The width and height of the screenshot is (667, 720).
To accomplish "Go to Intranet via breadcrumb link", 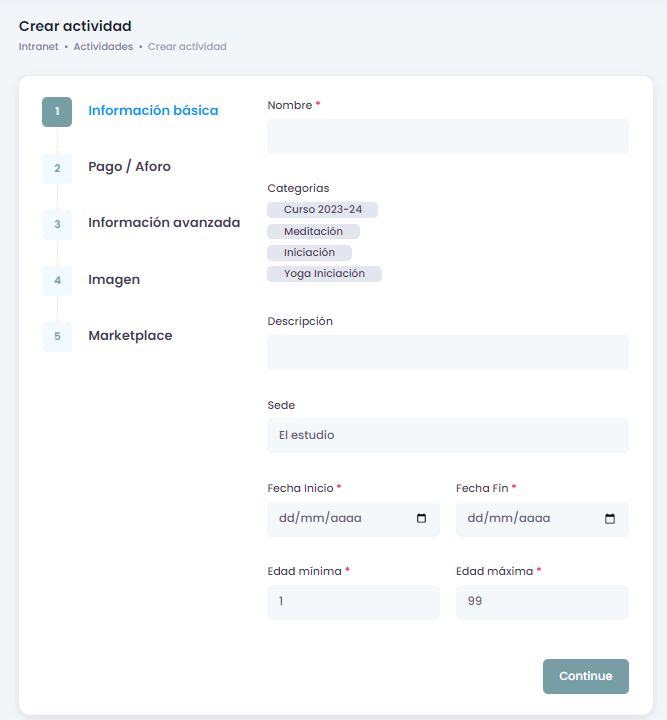I will (38, 47).
